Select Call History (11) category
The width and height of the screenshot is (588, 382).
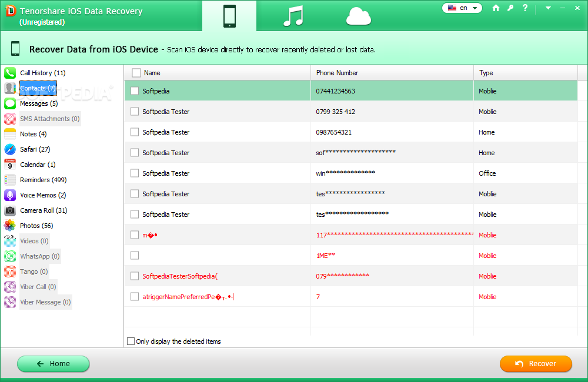click(x=43, y=73)
